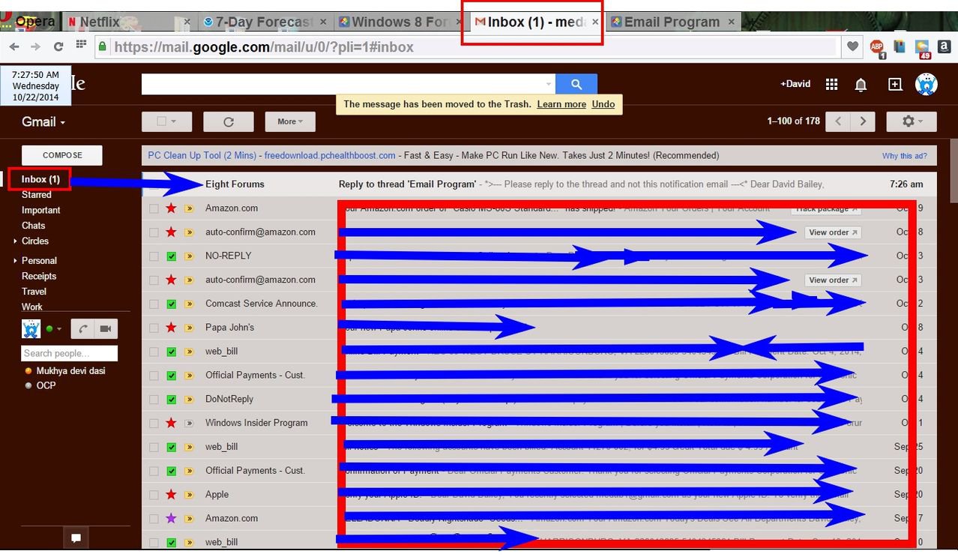Screen dimensions: 958x560
Task: Click the blue search magnifier button
Action: (x=576, y=84)
